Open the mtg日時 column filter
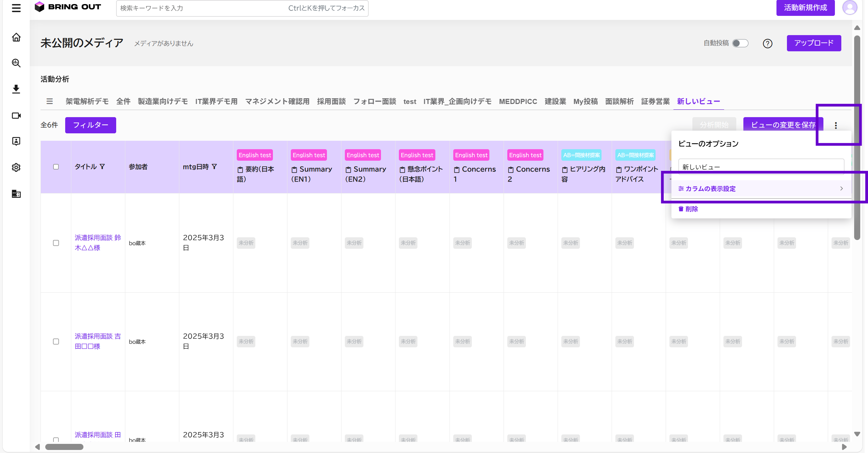Screen dimensions: 868x453 [214, 167]
